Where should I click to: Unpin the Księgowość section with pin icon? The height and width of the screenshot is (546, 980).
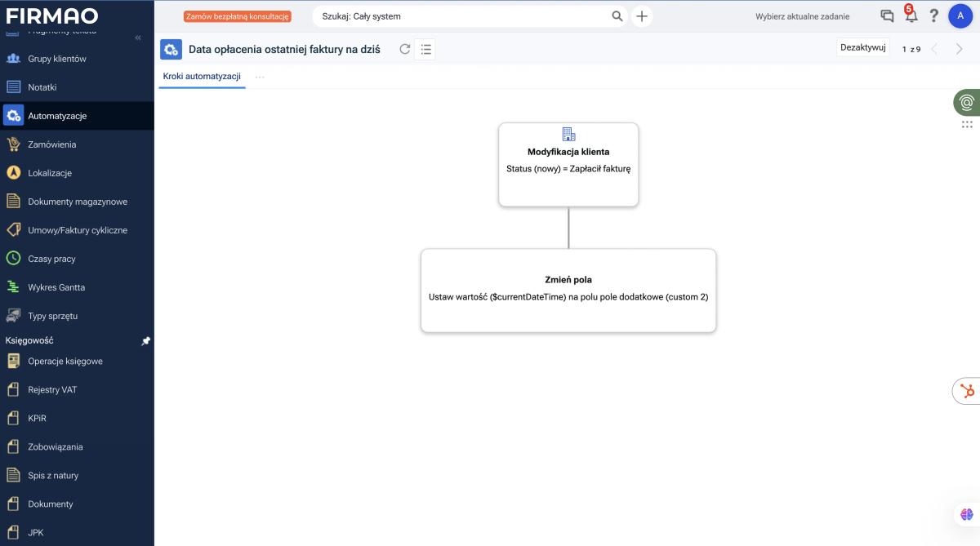[145, 341]
